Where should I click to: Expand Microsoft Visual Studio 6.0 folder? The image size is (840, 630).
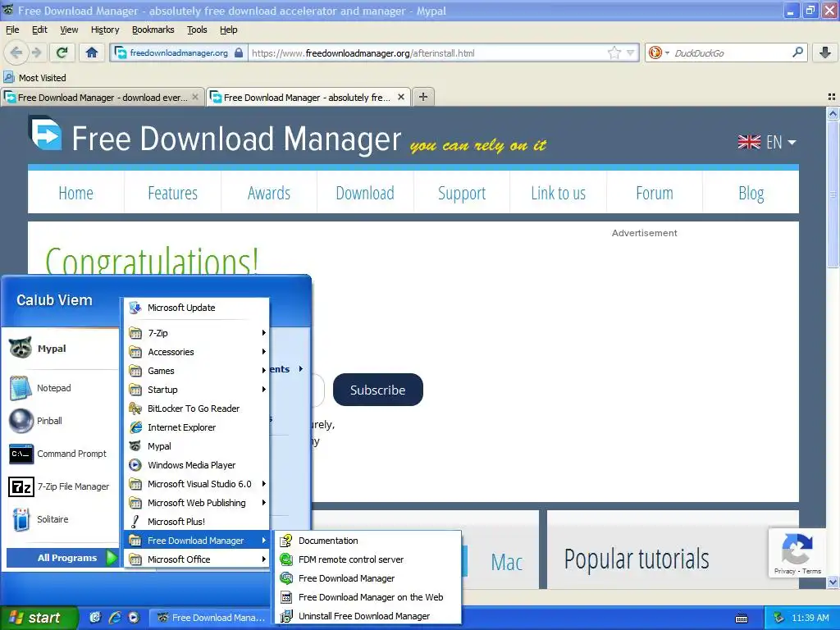coord(197,484)
